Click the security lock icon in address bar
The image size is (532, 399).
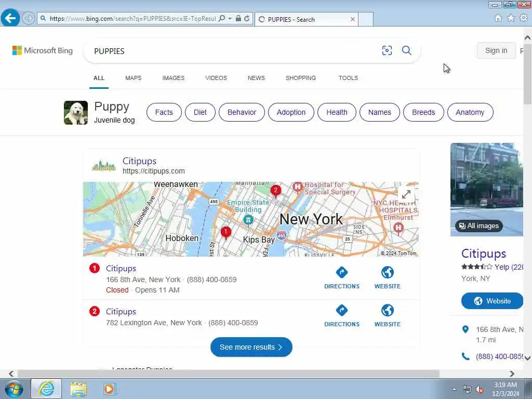click(238, 18)
